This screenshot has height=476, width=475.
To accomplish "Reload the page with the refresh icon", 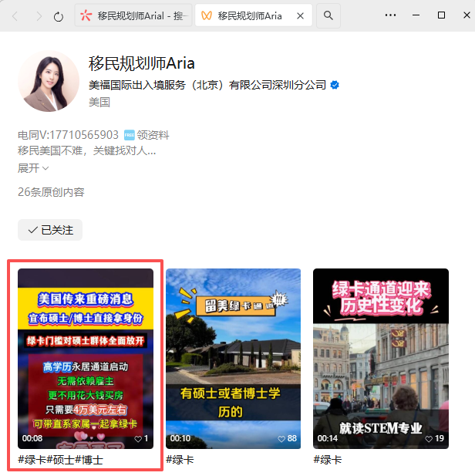I will [x=59, y=16].
